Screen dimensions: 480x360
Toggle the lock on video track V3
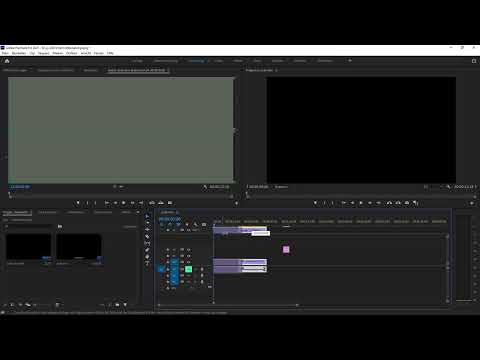click(x=168, y=250)
